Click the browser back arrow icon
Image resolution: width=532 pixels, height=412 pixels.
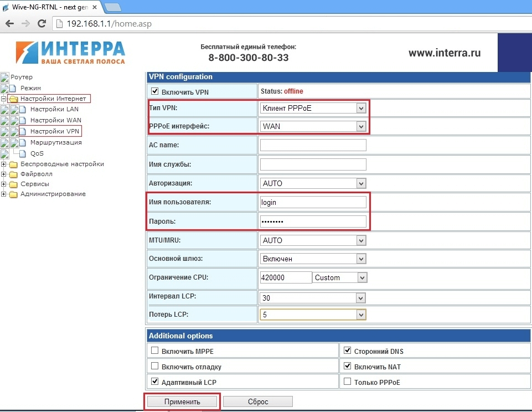click(x=9, y=24)
